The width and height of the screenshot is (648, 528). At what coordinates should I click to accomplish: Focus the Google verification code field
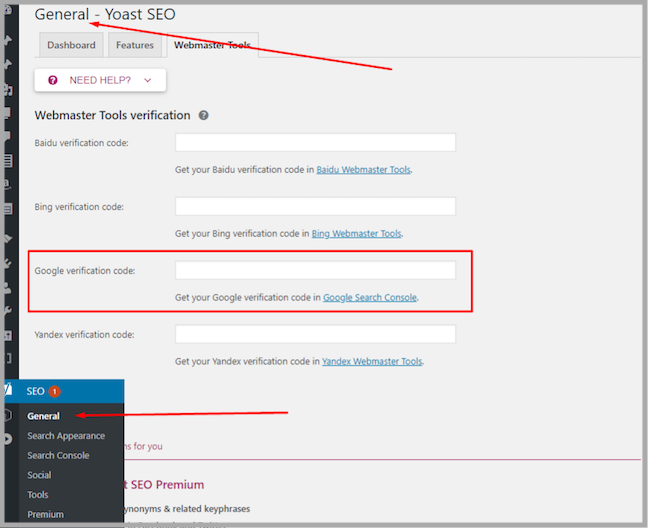pyautogui.click(x=315, y=270)
